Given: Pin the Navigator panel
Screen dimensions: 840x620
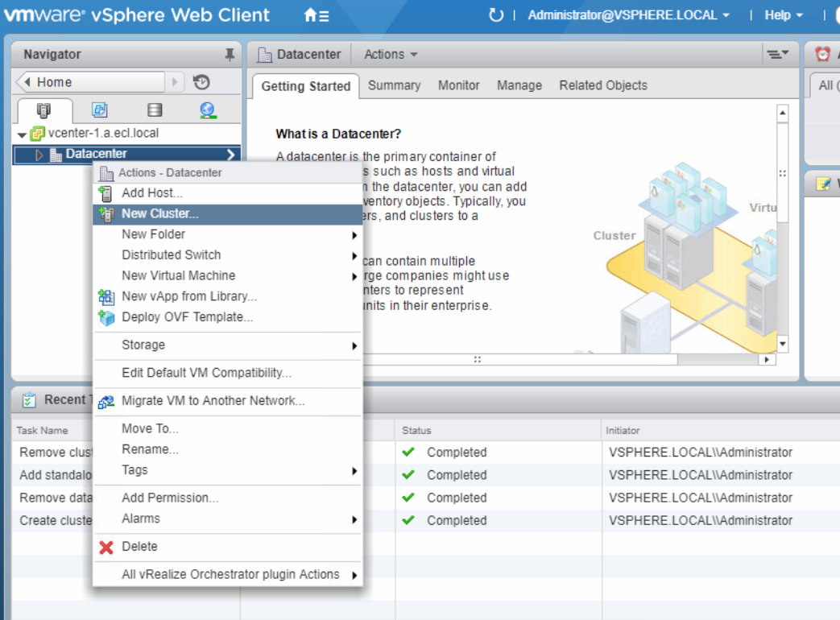Looking at the screenshot, I should (x=230, y=55).
